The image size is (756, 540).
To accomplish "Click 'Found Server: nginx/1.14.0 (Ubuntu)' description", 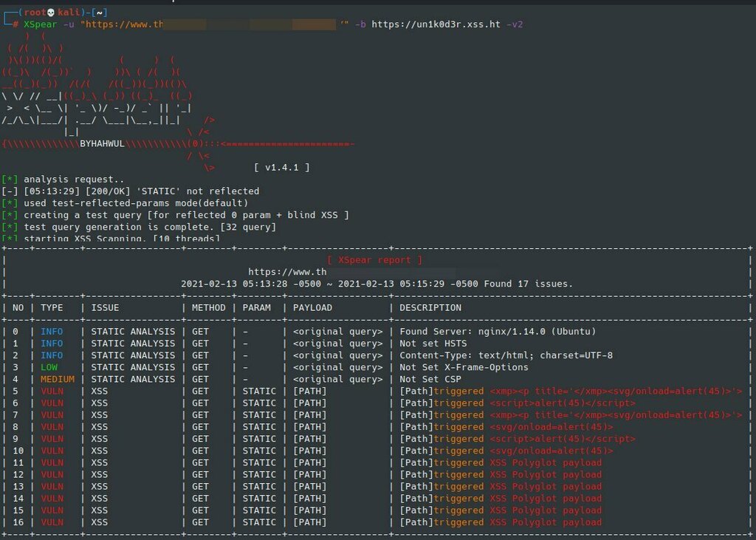I will coord(498,332).
